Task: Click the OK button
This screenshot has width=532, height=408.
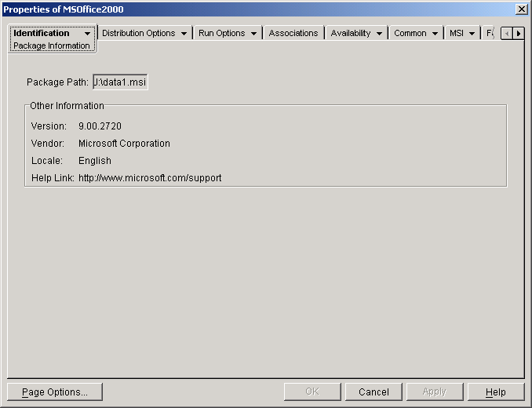Action: pyautogui.click(x=312, y=392)
